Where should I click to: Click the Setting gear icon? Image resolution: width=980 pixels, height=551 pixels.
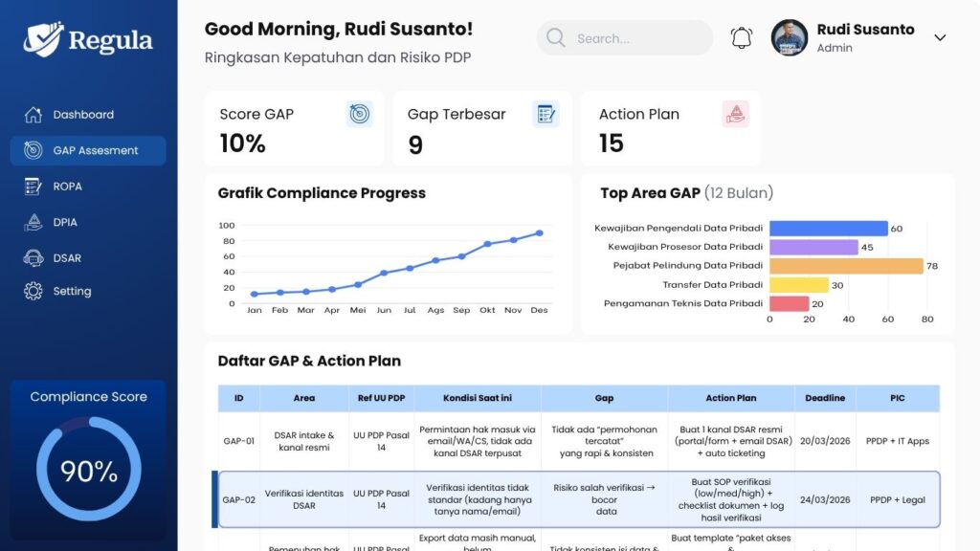pyautogui.click(x=33, y=291)
